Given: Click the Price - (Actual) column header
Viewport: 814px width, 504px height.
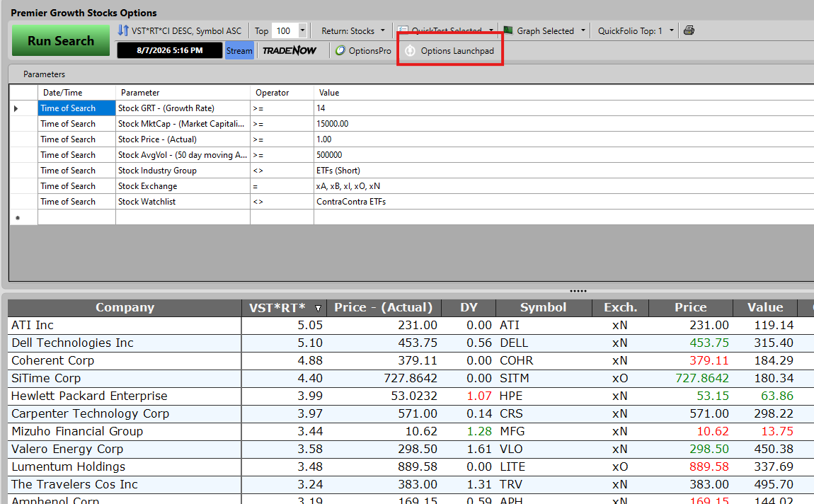Looking at the screenshot, I should 383,307.
